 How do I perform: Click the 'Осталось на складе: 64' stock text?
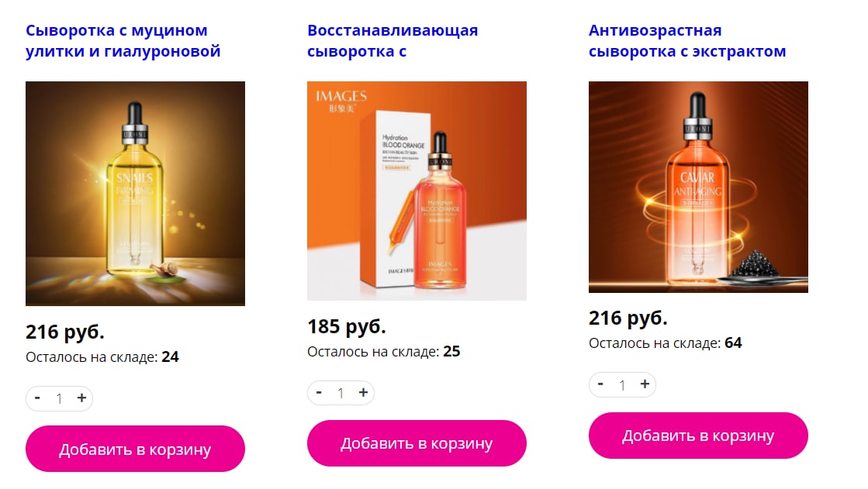pyautogui.click(x=665, y=343)
